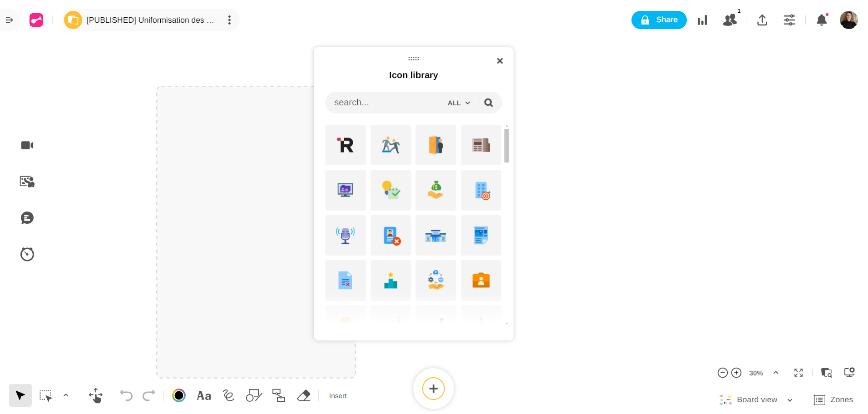Click the Share button

659,20
